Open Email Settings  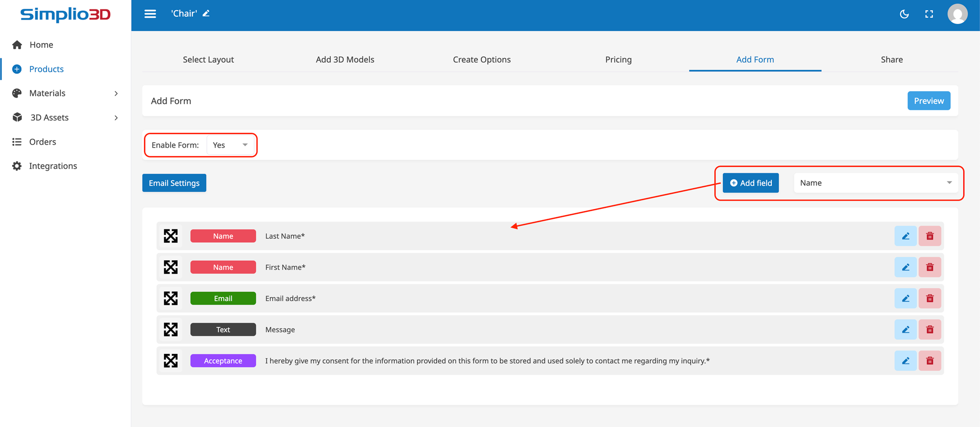click(x=174, y=183)
